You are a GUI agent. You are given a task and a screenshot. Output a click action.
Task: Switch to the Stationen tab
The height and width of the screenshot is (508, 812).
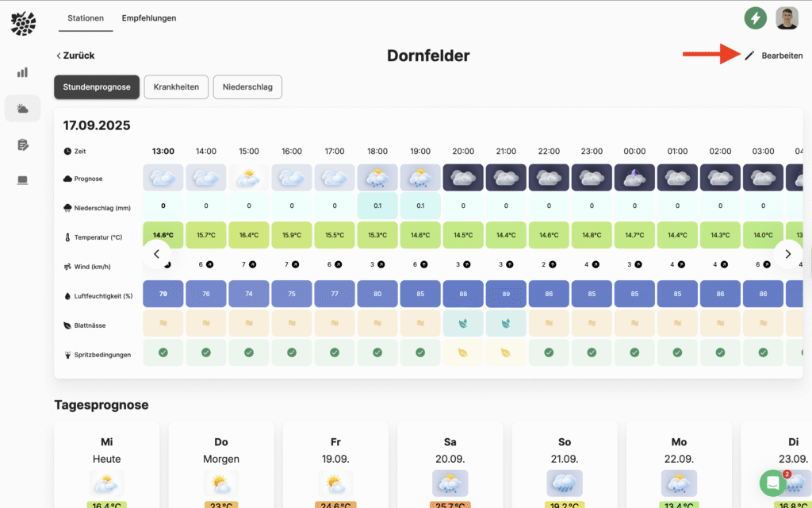pos(87,18)
